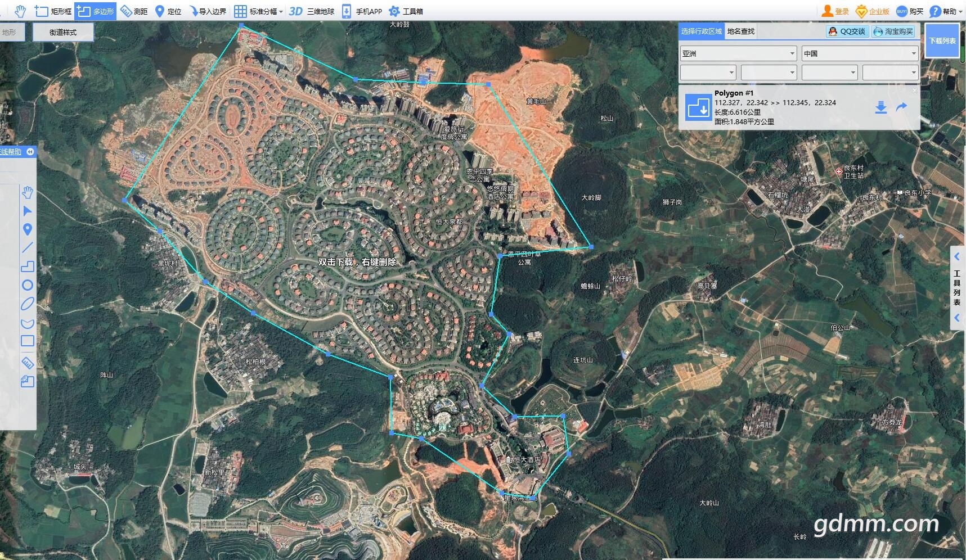966x560 pixels.
Task: Click the 恒大泉都 map label
Action: [x=449, y=222]
